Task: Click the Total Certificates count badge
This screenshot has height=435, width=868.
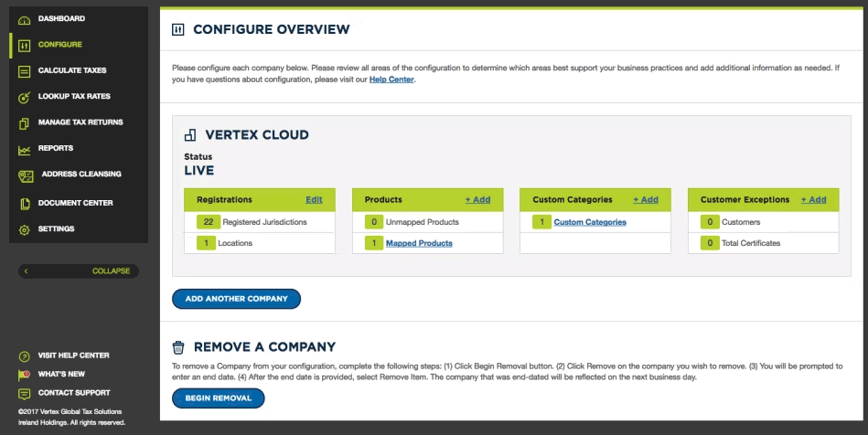Action: [x=710, y=243]
